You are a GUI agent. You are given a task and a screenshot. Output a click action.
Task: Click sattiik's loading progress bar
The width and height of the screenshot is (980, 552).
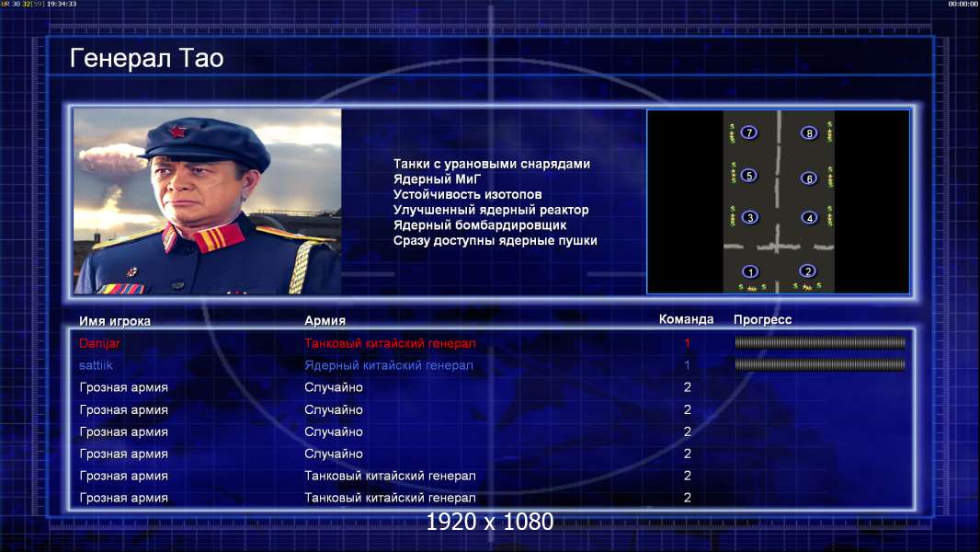tap(820, 364)
